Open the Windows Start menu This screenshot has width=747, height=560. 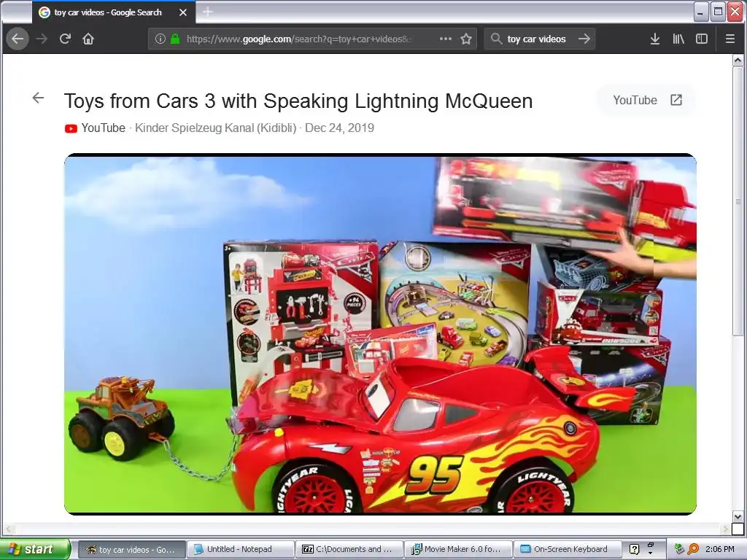point(35,549)
